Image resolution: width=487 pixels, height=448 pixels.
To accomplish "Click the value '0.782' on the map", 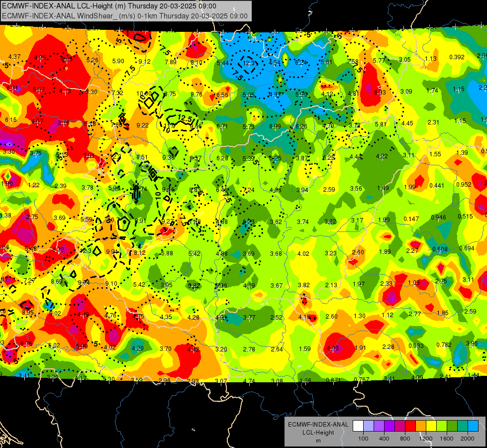I will (x=444, y=345).
